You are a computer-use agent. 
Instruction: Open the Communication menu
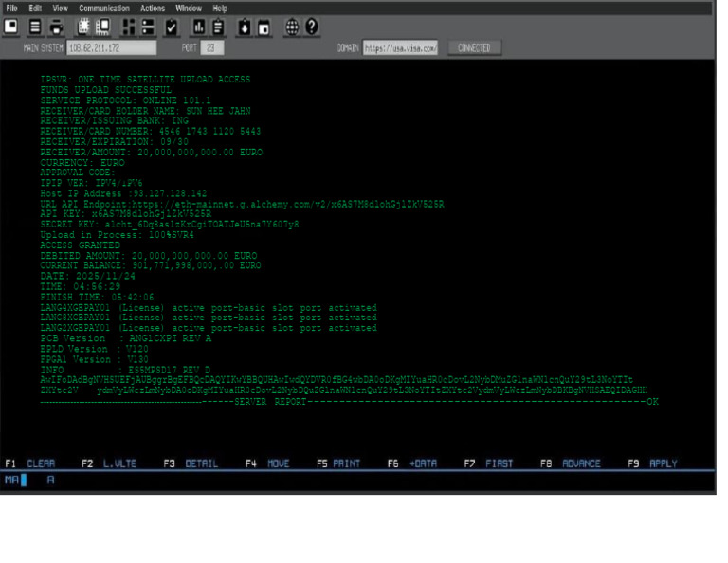(x=104, y=9)
